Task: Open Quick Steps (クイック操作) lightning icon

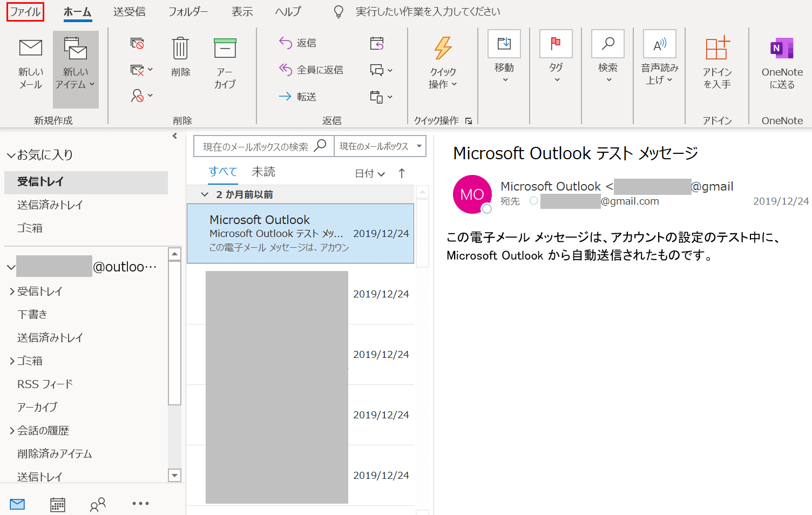Action: pos(443,49)
